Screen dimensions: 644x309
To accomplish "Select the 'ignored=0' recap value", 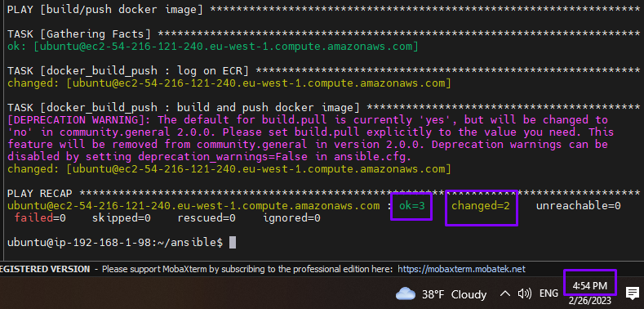I will (291, 218).
